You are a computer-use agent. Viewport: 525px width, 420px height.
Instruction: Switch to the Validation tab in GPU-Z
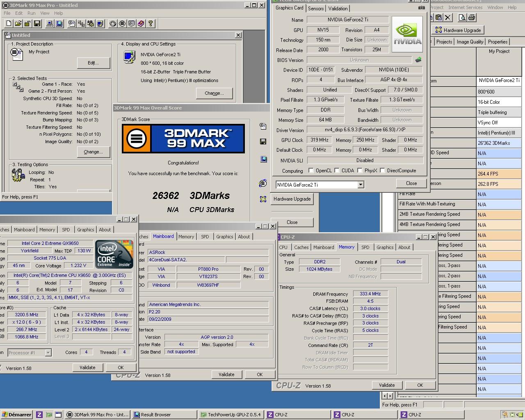point(338,8)
